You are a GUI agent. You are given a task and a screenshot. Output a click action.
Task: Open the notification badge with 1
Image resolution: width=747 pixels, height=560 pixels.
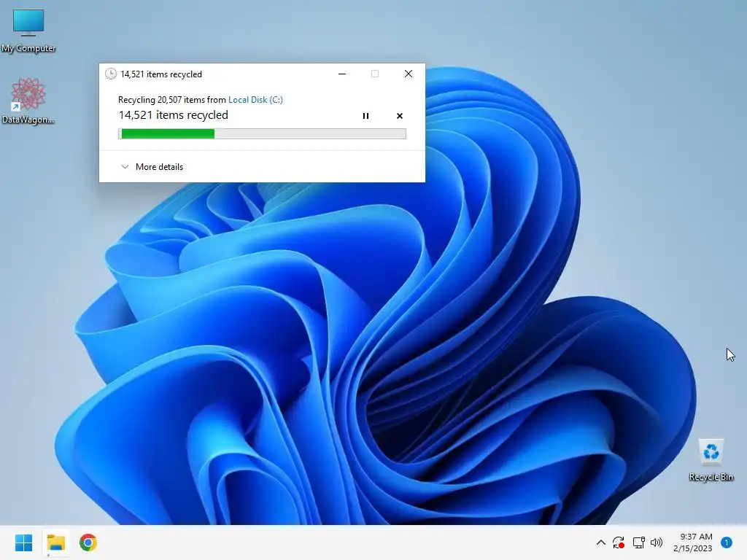click(727, 542)
